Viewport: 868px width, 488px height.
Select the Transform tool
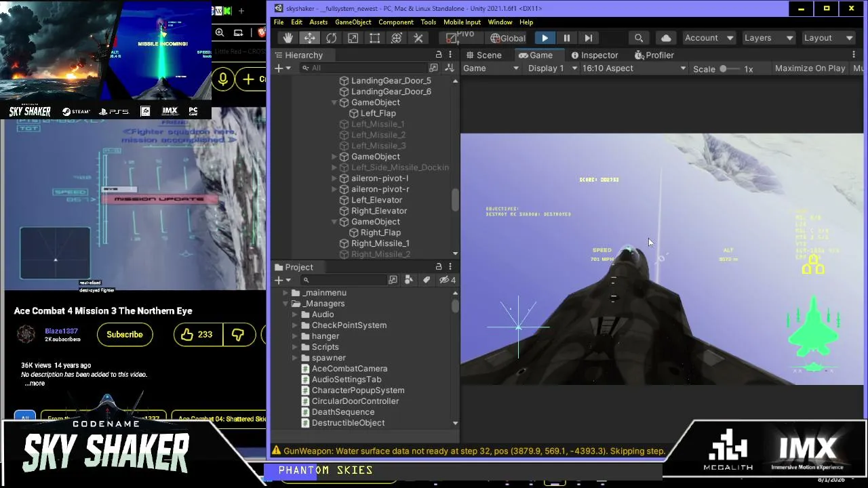(x=396, y=38)
